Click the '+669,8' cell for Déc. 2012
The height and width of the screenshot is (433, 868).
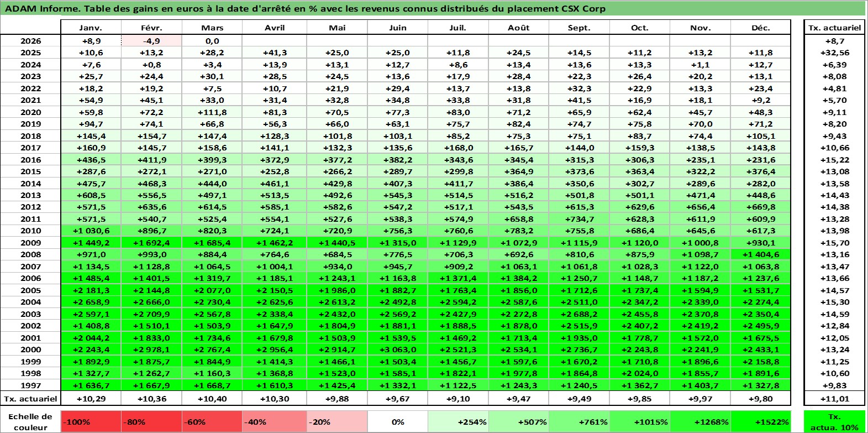[761, 207]
